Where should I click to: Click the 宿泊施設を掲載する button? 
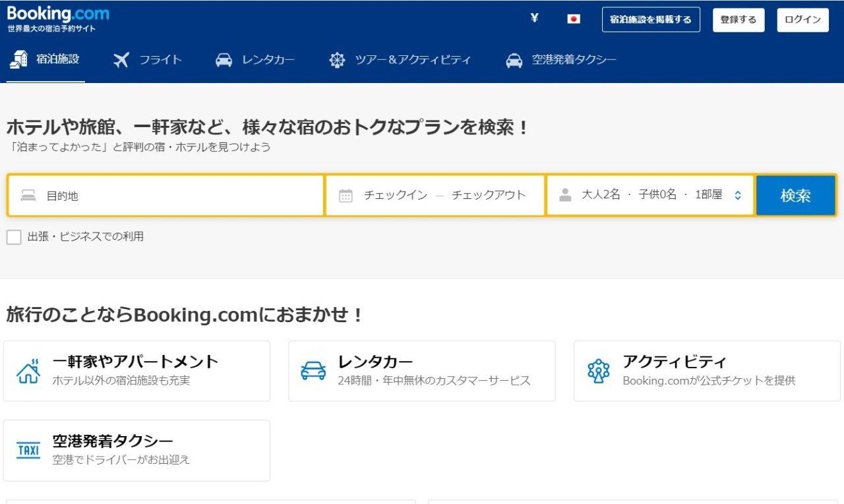coord(651,19)
